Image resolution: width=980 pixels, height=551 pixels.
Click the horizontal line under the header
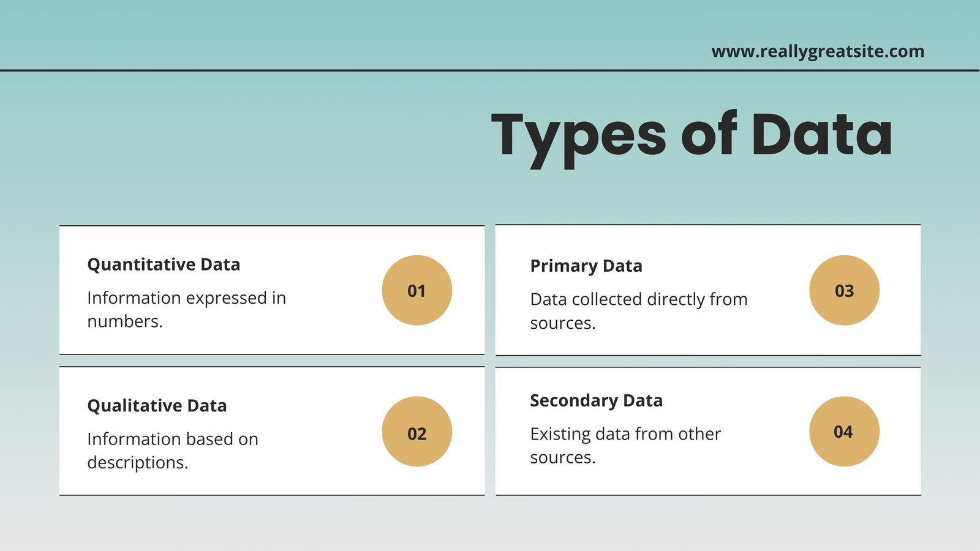coord(490,70)
